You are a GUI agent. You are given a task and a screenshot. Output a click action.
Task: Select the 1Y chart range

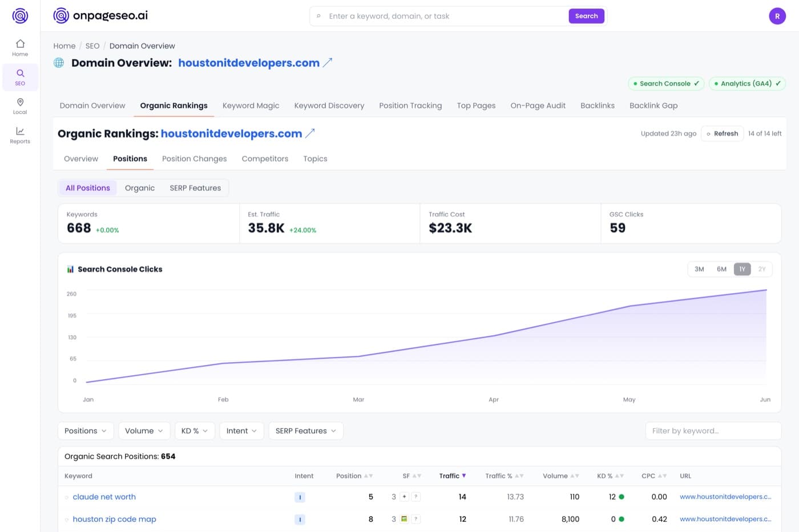742,269
